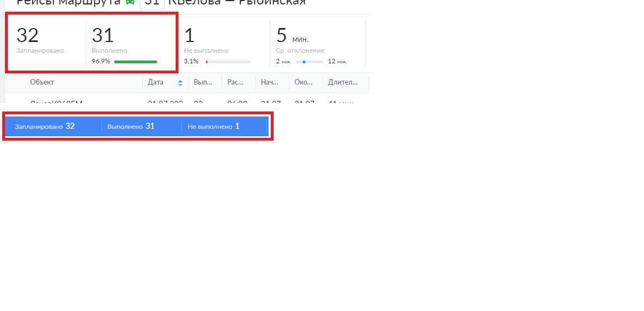Screen dimensions: 644x311
Task: Click Выполнено 31 in blue bar
Action: [131, 127]
